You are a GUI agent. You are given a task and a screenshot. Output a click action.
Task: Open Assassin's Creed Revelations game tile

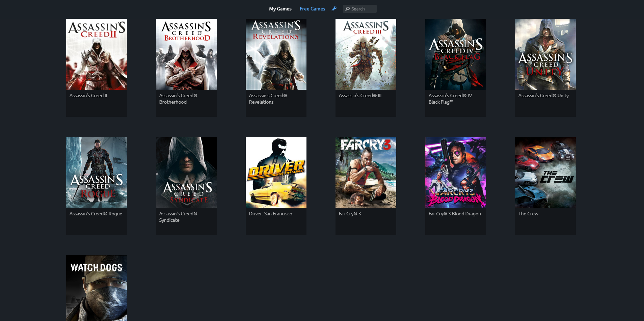click(276, 54)
